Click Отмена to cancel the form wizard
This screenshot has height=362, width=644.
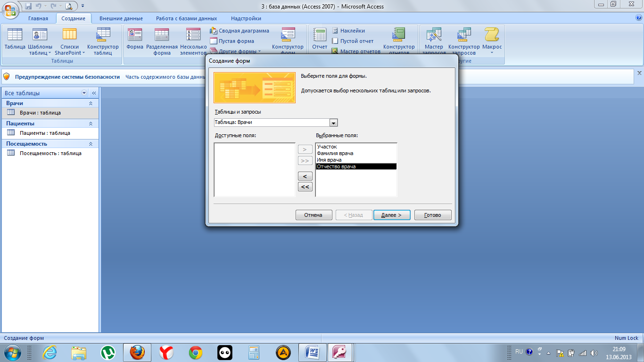314,215
